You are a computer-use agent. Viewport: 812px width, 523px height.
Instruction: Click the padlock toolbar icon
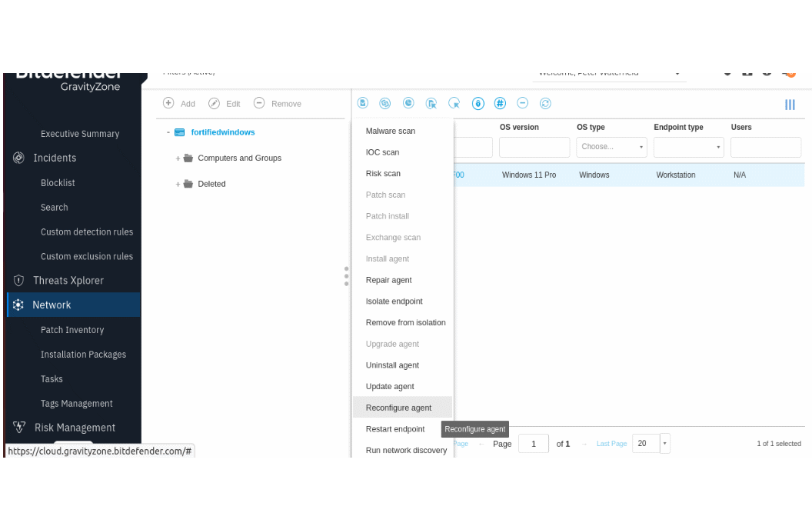(478, 104)
